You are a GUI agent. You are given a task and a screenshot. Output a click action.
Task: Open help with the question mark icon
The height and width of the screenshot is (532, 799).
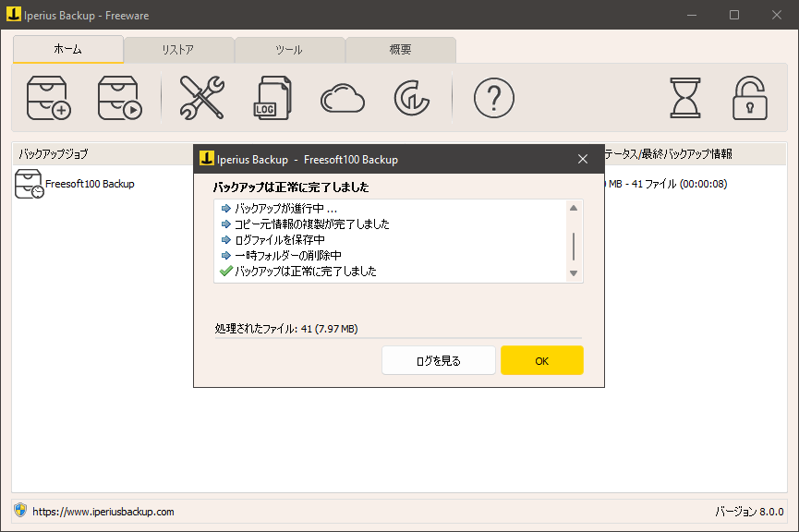(x=494, y=98)
